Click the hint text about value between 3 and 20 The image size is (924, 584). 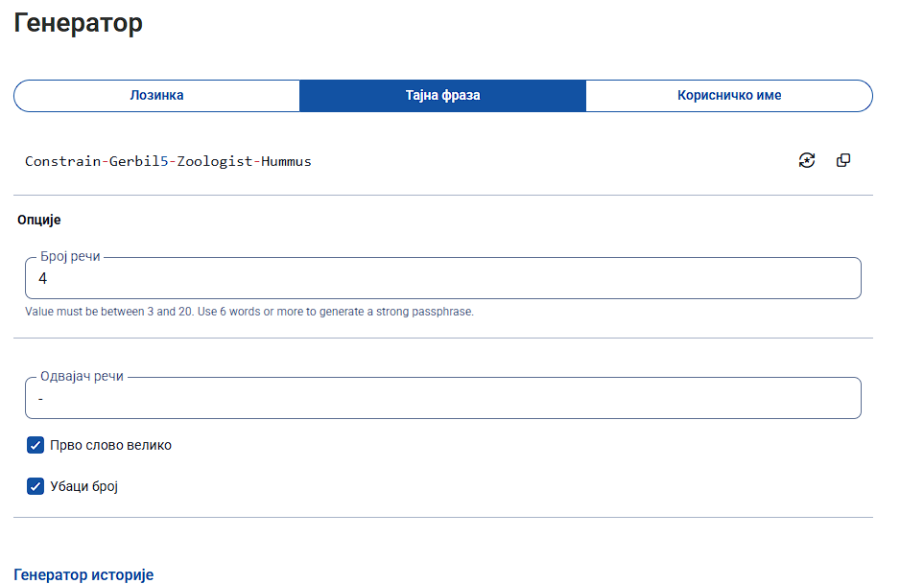[249, 312]
